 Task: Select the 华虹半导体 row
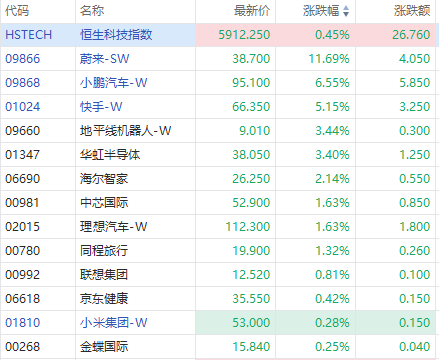click(218, 155)
